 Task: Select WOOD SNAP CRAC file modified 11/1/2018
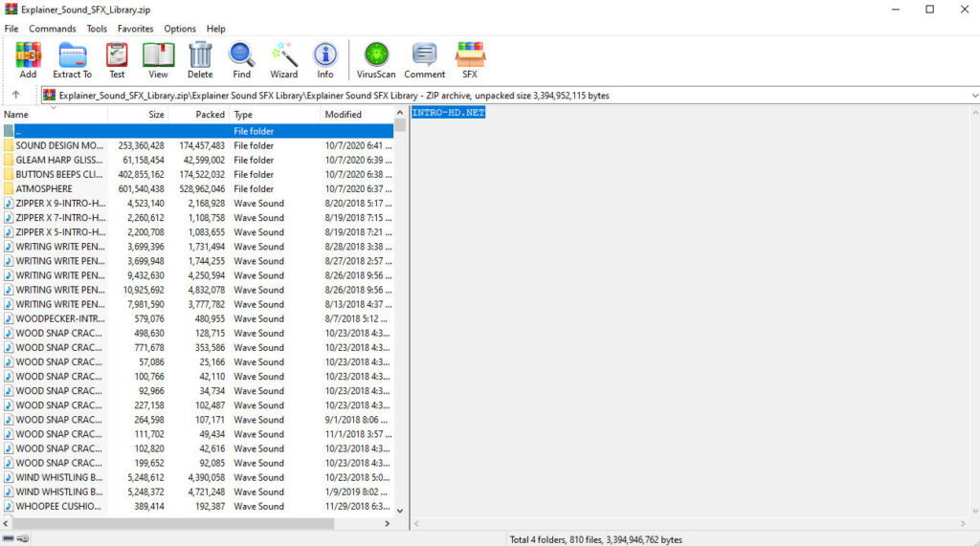tap(197, 434)
